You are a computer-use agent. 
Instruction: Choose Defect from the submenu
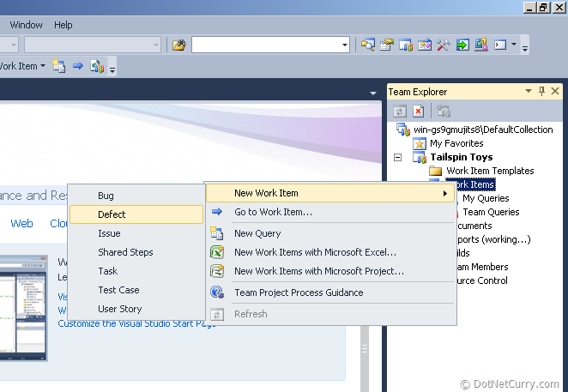point(136,214)
